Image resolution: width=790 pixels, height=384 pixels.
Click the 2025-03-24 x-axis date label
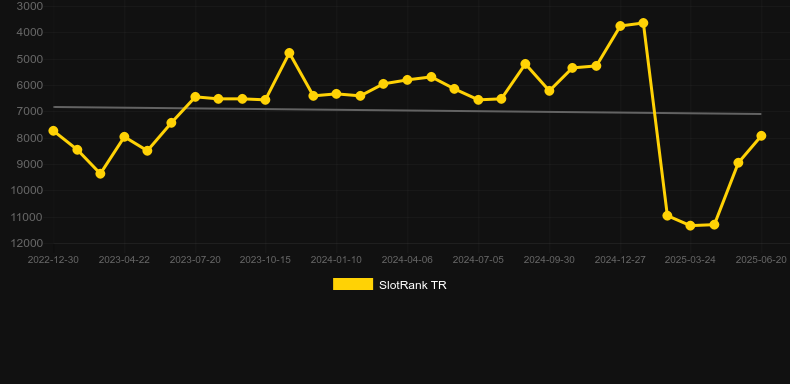click(x=690, y=260)
